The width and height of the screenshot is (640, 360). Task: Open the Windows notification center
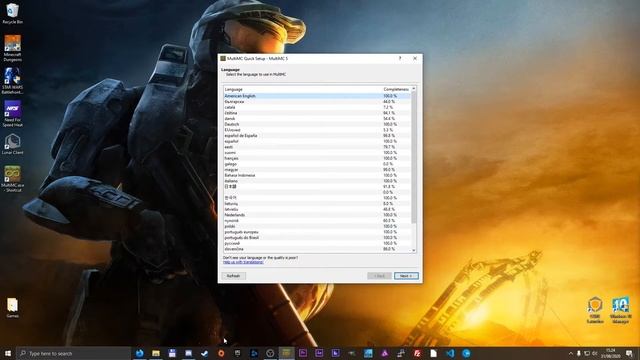pos(629,353)
